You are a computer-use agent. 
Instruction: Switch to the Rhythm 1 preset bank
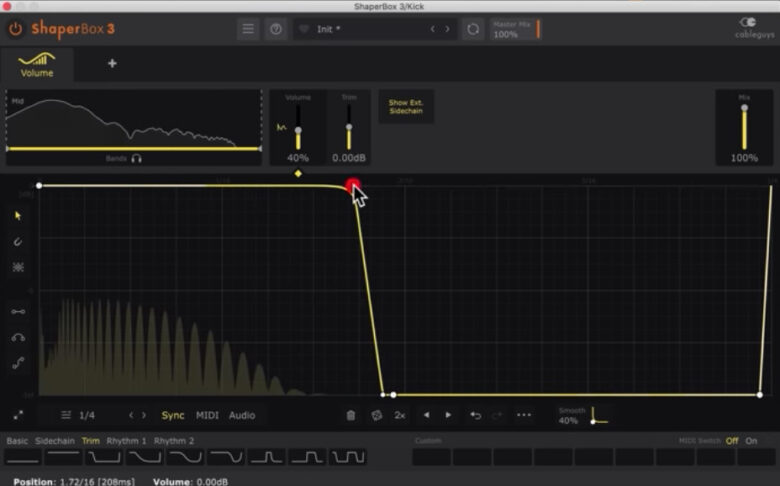click(x=126, y=441)
